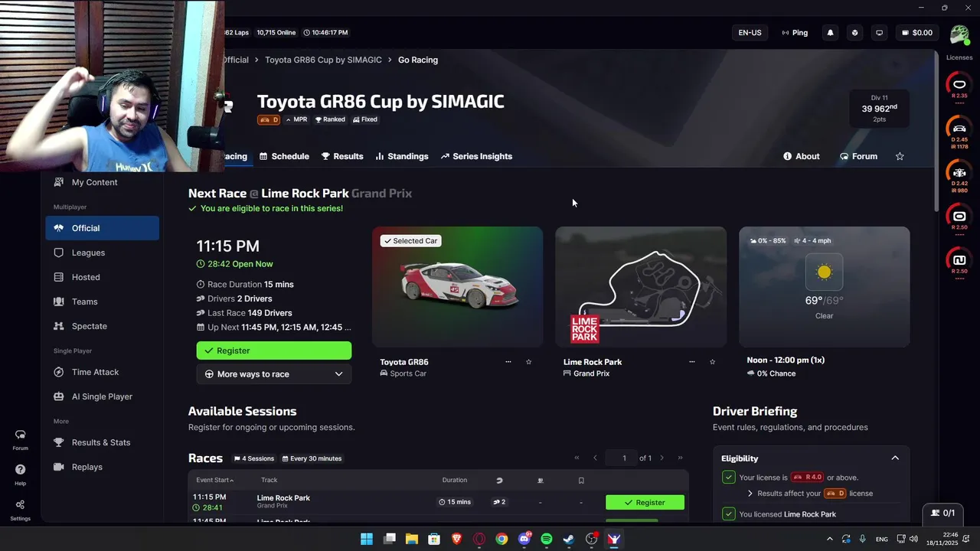Open the helmet profile avatar

tap(959, 34)
